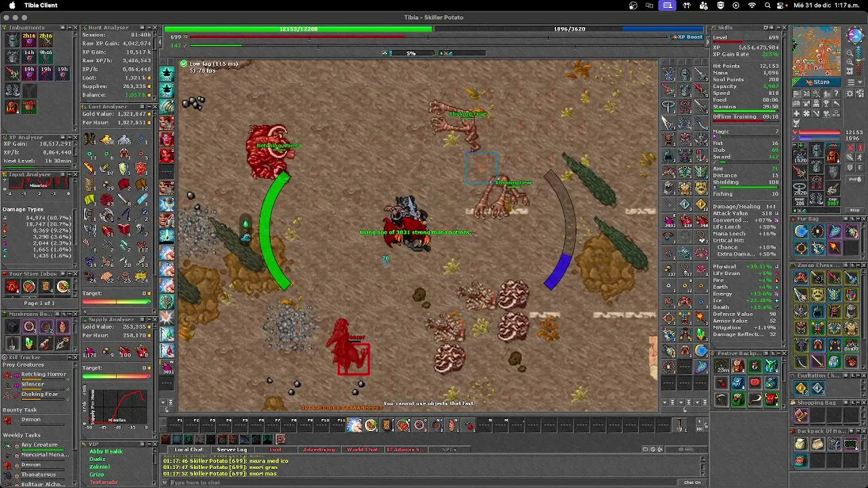Toggle chase opponent running figure icon
Viewport: 868px width, 488px height.
coord(859,157)
